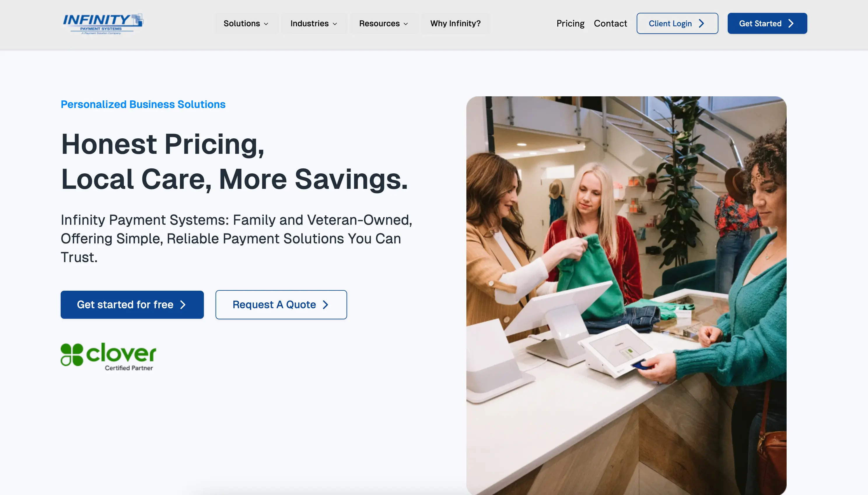This screenshot has height=495, width=868.
Task: Open the Solutions menu
Action: (246, 23)
